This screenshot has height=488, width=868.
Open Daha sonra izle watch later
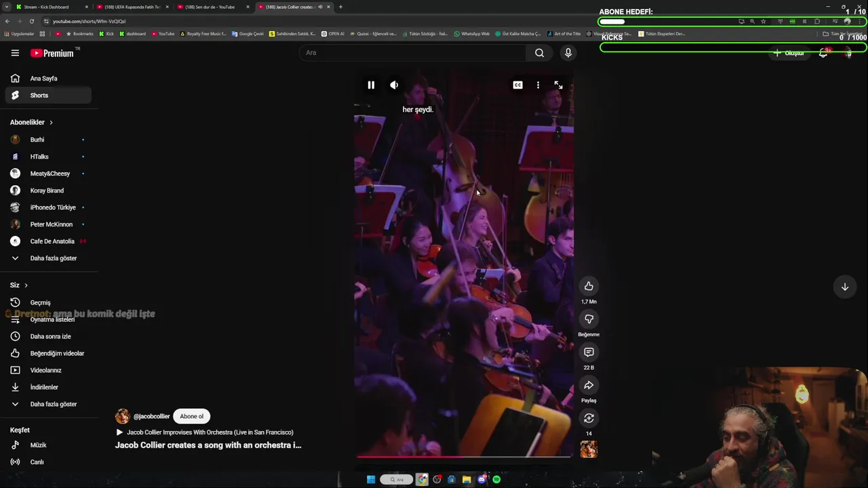click(x=47, y=336)
